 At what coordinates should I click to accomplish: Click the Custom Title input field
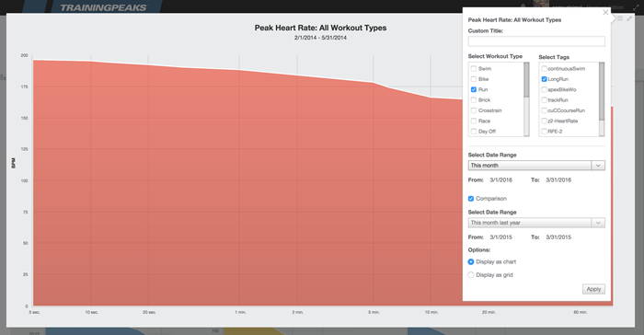click(536, 41)
